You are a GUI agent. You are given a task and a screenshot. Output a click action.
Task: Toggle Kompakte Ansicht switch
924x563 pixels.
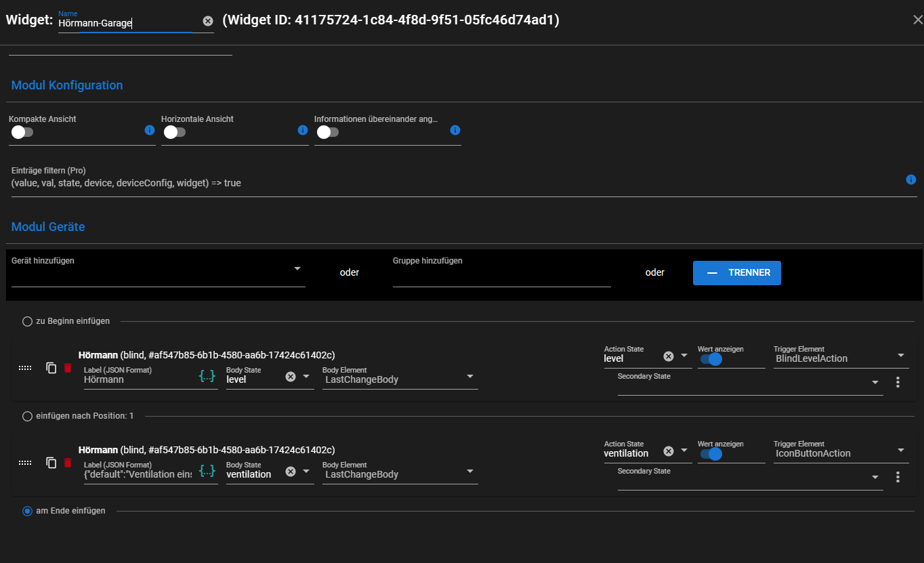21,132
